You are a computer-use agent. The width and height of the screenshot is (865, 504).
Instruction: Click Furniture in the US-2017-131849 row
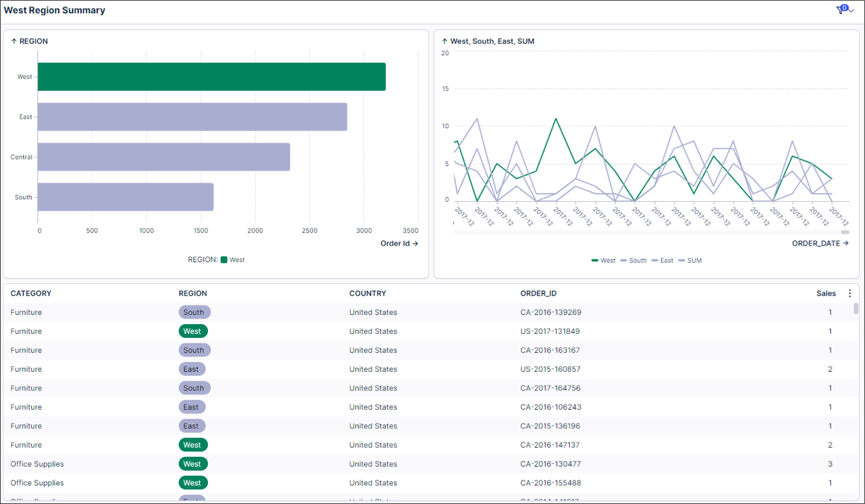pos(26,331)
